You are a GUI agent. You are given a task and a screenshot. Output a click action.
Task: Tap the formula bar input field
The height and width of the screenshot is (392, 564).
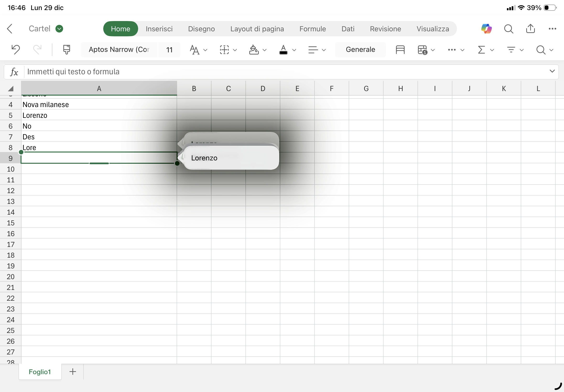pos(286,72)
